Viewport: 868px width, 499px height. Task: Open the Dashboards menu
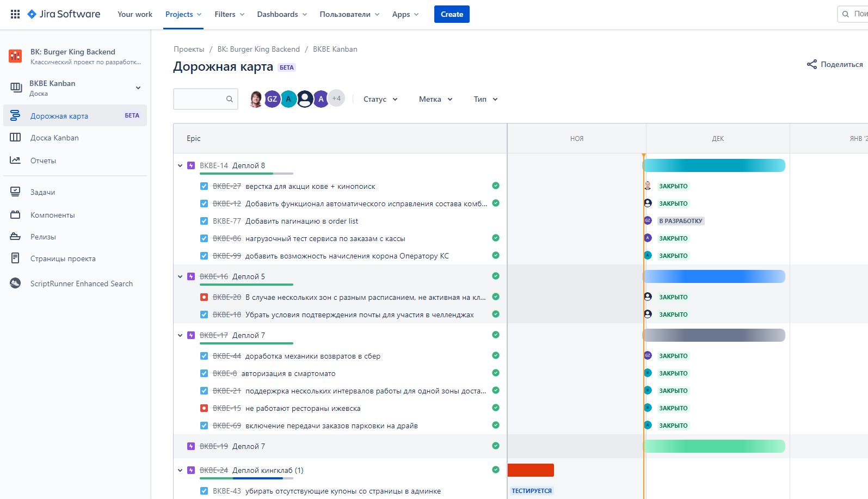[281, 14]
